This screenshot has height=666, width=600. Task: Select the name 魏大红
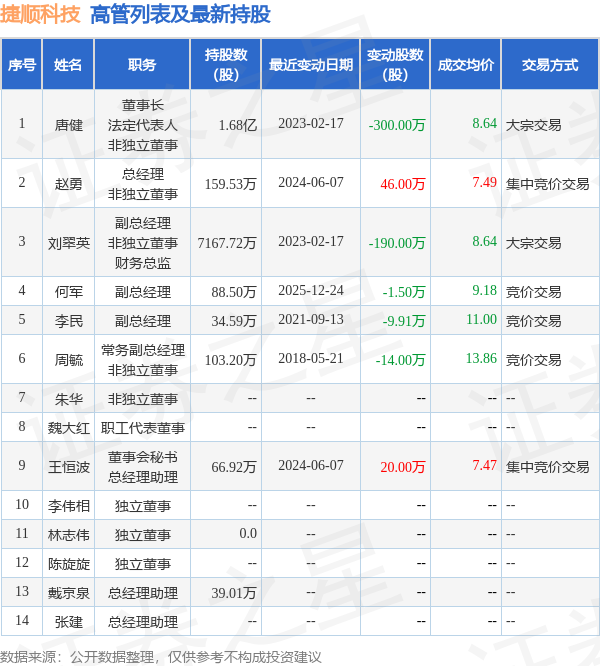pos(69,428)
